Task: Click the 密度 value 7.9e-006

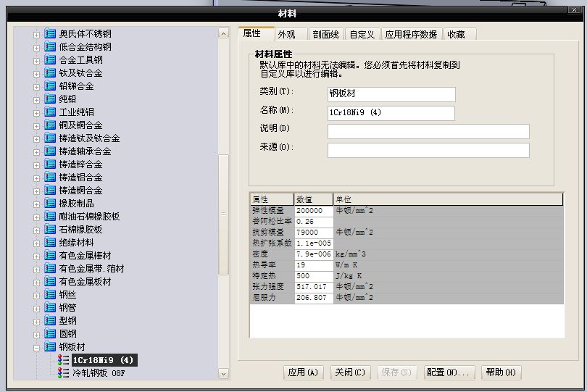Action: tap(314, 254)
